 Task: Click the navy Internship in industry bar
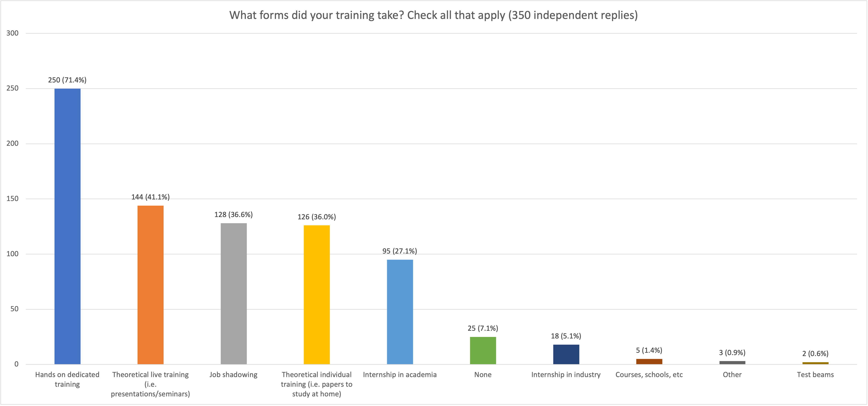point(566,354)
